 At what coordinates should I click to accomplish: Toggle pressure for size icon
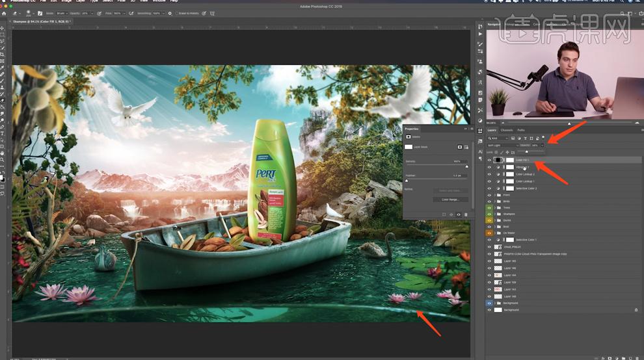click(204, 14)
